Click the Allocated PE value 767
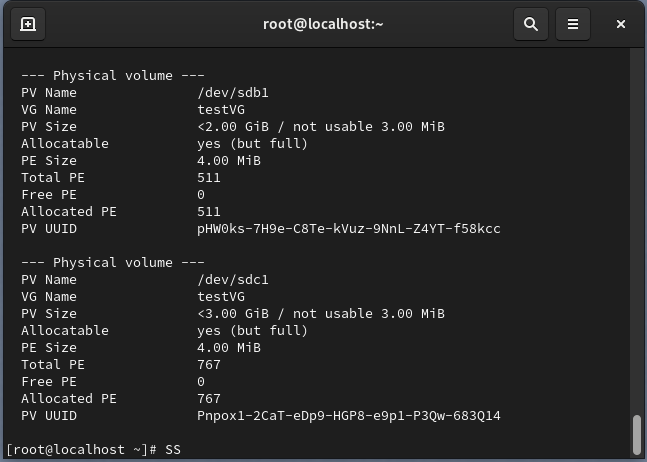 (209, 399)
